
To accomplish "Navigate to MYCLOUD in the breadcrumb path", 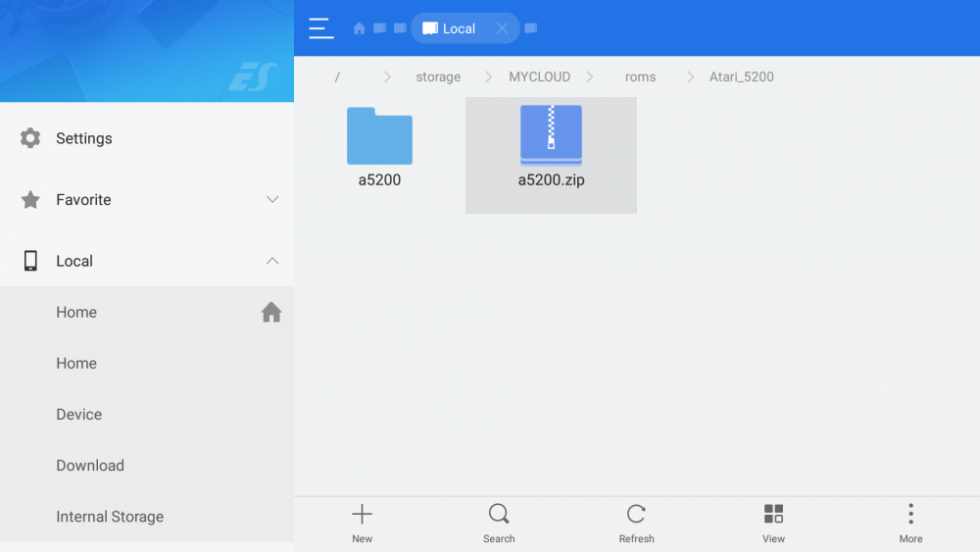I will [x=538, y=76].
